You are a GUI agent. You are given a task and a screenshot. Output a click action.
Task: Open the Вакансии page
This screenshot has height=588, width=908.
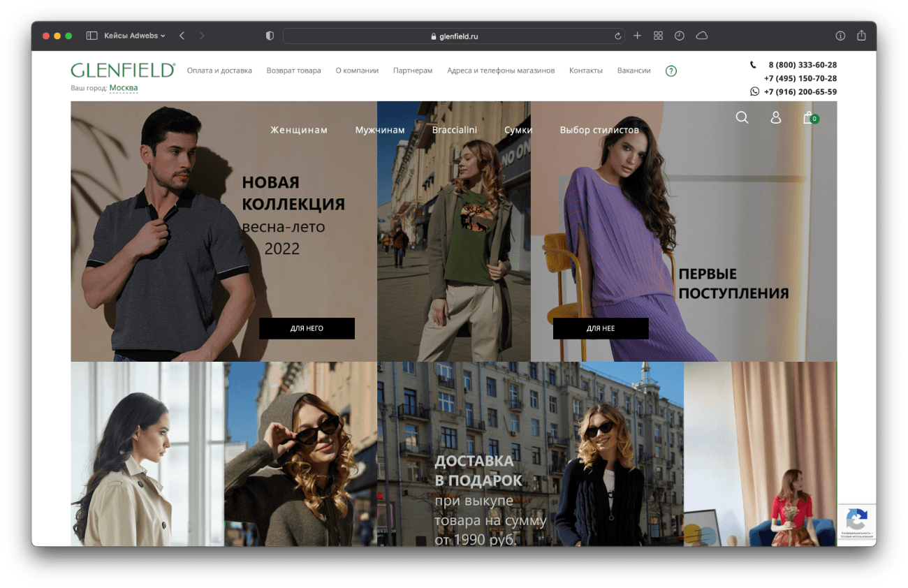[634, 71]
